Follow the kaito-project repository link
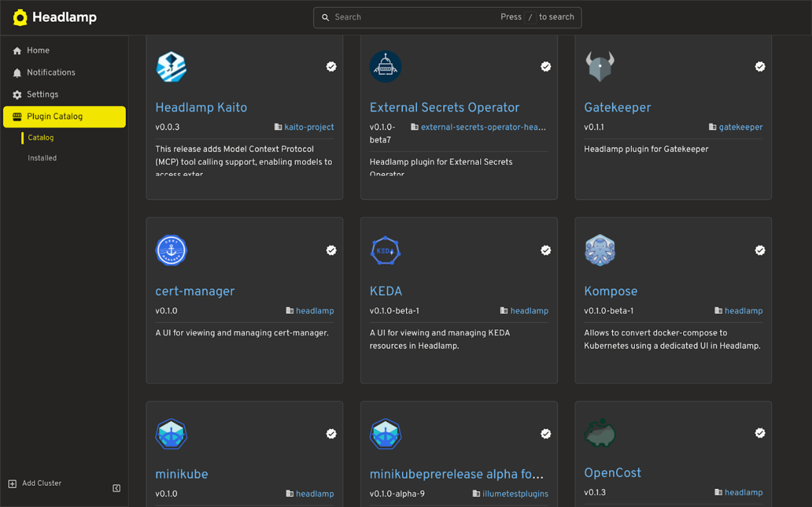This screenshot has width=812, height=507. pos(309,127)
